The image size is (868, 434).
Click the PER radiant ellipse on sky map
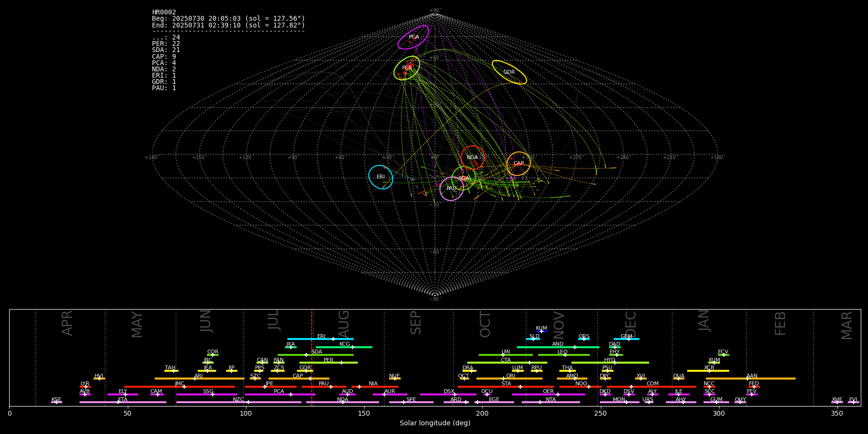407,68
